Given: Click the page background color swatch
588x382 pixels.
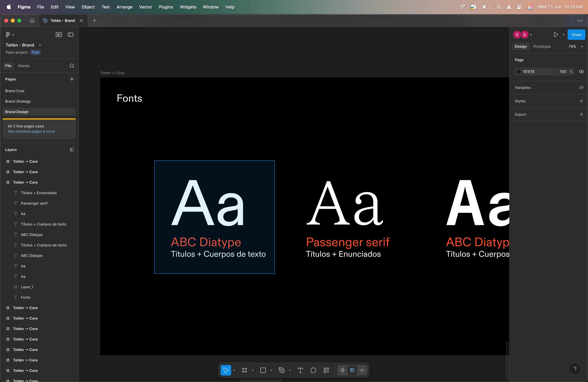Looking at the screenshot, I should click(519, 72).
